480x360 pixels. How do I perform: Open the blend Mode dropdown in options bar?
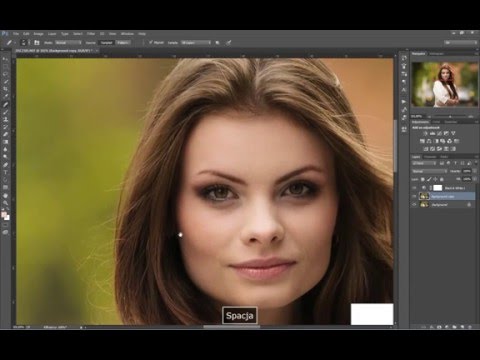point(68,43)
